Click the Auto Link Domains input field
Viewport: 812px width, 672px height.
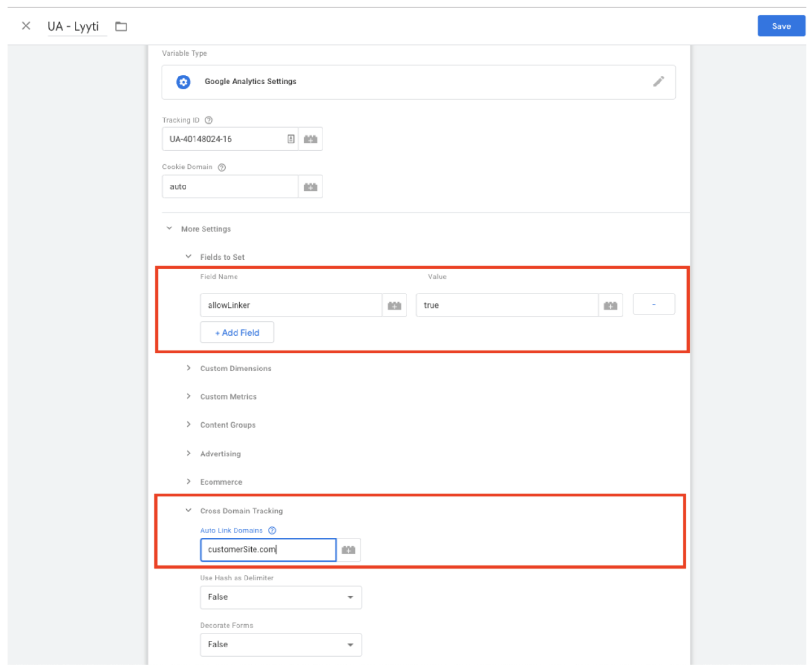click(x=268, y=550)
